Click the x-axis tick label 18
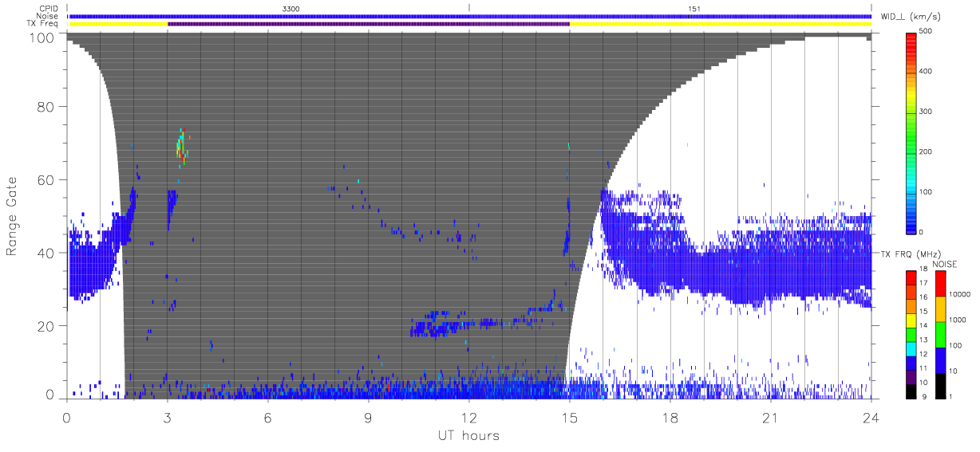This screenshot has height=452, width=980. [670, 418]
